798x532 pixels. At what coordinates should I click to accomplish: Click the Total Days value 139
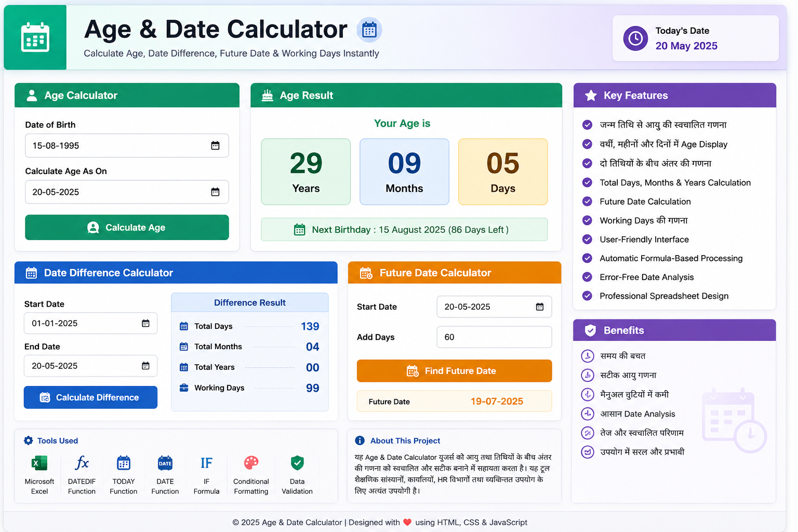click(x=310, y=326)
